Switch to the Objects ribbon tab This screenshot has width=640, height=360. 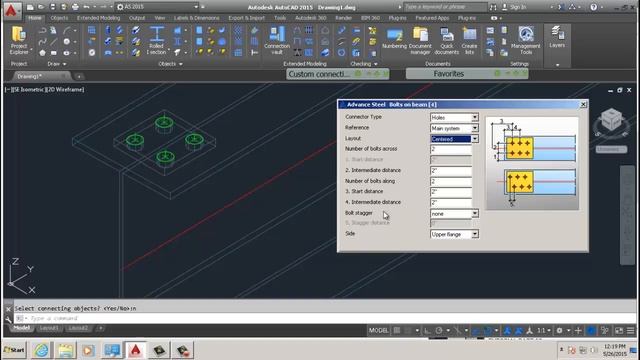pyautogui.click(x=59, y=18)
